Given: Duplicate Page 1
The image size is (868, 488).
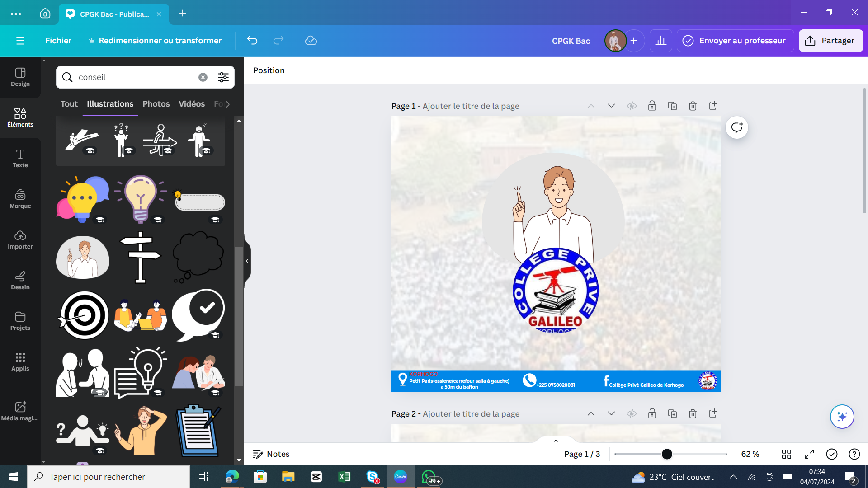Looking at the screenshot, I should click(672, 106).
